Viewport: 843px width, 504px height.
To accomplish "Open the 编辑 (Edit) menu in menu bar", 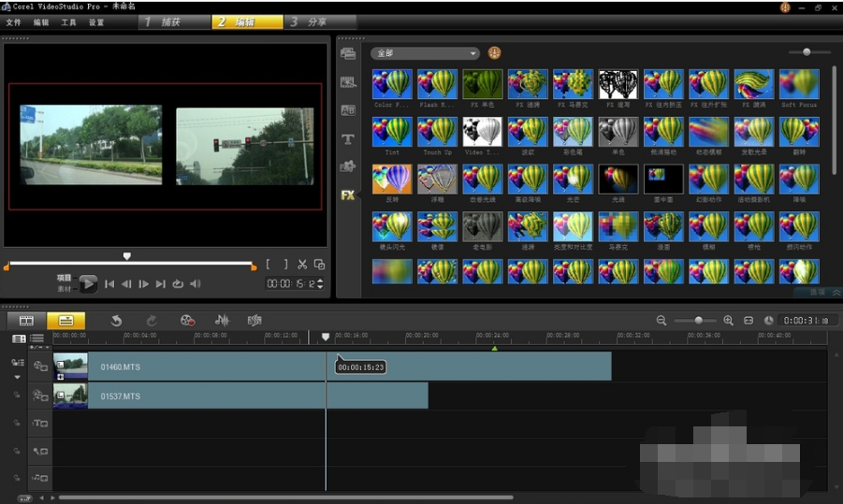I will click(x=41, y=22).
